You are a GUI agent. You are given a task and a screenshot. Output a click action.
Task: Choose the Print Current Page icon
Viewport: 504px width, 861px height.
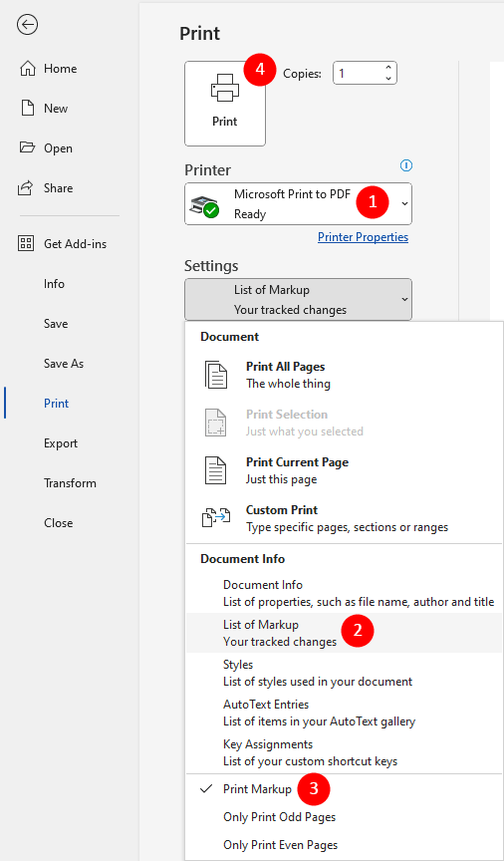click(x=216, y=470)
